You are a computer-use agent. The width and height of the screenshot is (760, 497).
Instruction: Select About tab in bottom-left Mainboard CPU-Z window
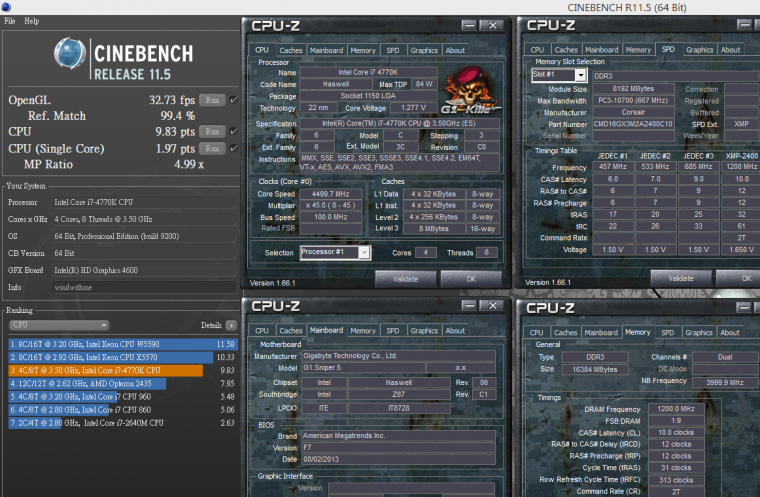coord(455,331)
